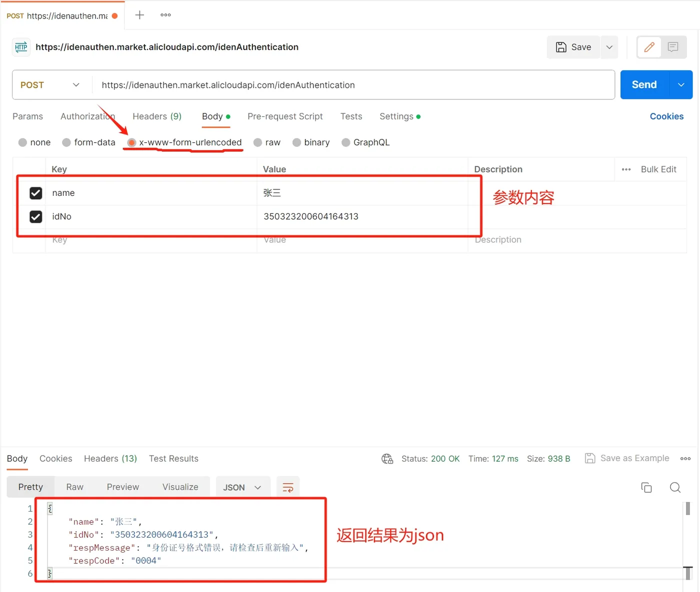This screenshot has height=592, width=700.
Task: Open the documentation pencil icon
Action: coord(648,47)
